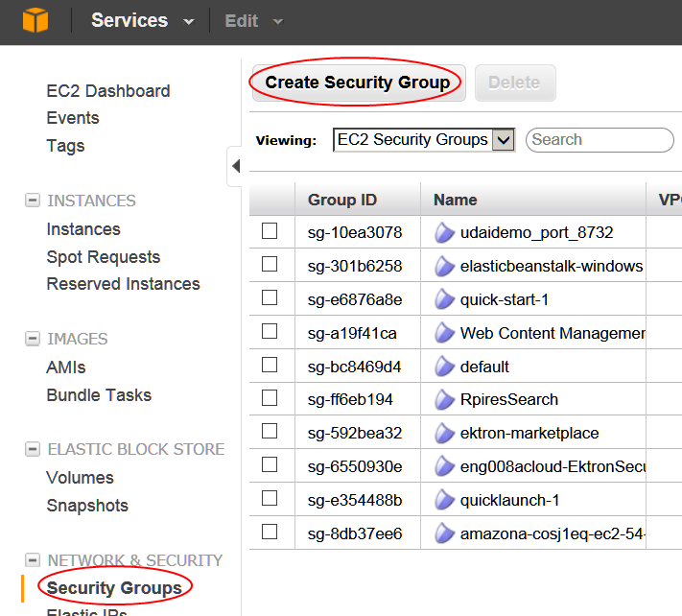Check the box for sg-e354488b

click(x=270, y=498)
